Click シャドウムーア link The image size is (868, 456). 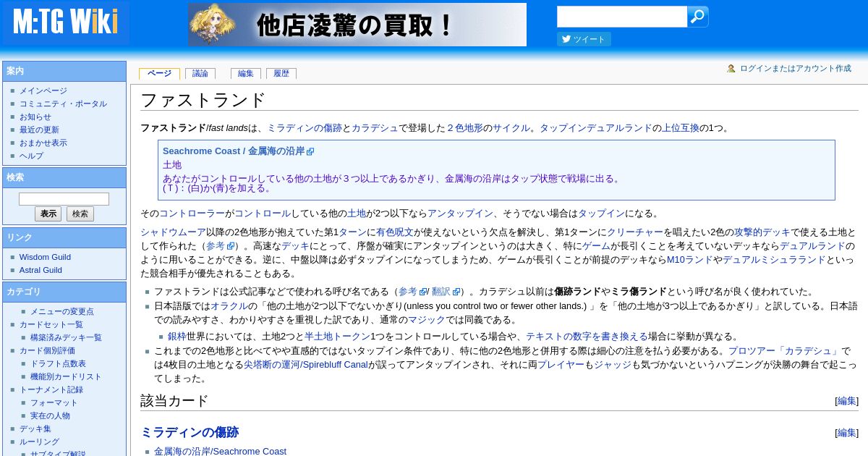pos(173,232)
